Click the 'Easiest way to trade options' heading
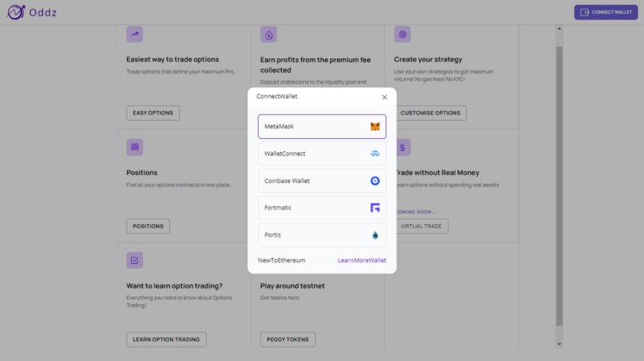644x361 pixels. click(172, 60)
